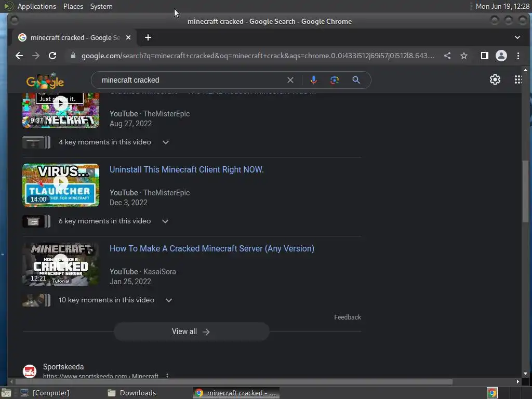Open the Applications menu
This screenshot has width=532, height=399.
[37, 6]
